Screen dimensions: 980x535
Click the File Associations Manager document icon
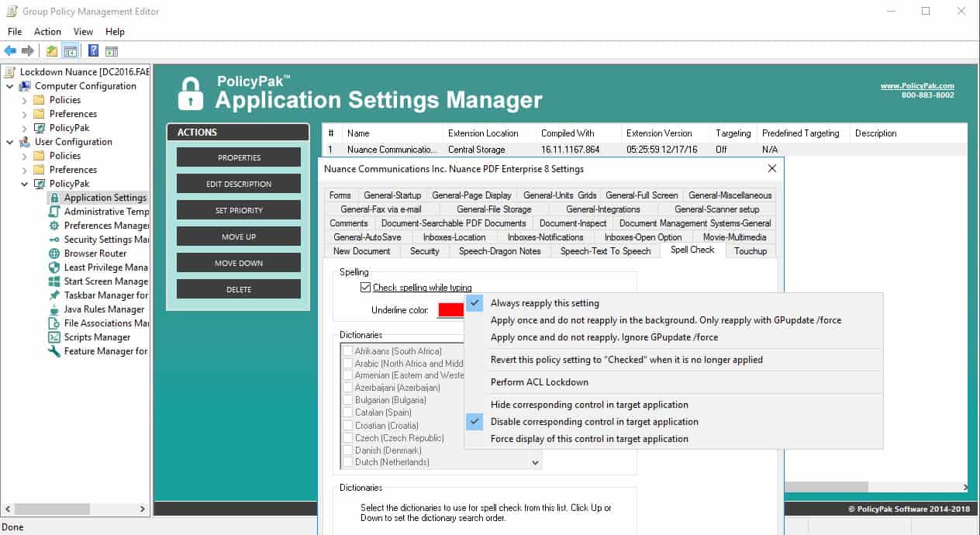54,323
